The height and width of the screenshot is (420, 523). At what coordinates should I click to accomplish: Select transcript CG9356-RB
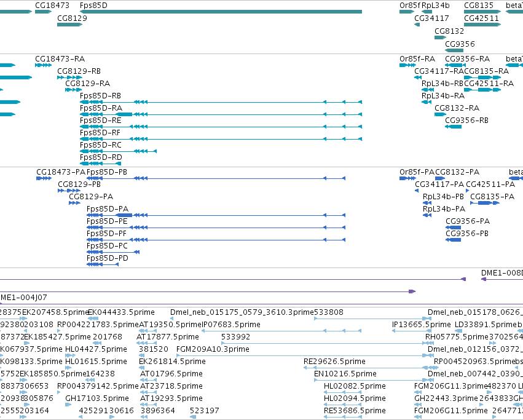coord(466,121)
